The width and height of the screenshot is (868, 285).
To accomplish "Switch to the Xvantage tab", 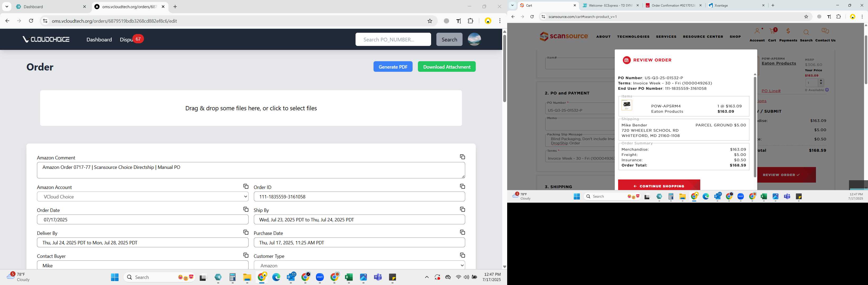I will (x=736, y=5).
